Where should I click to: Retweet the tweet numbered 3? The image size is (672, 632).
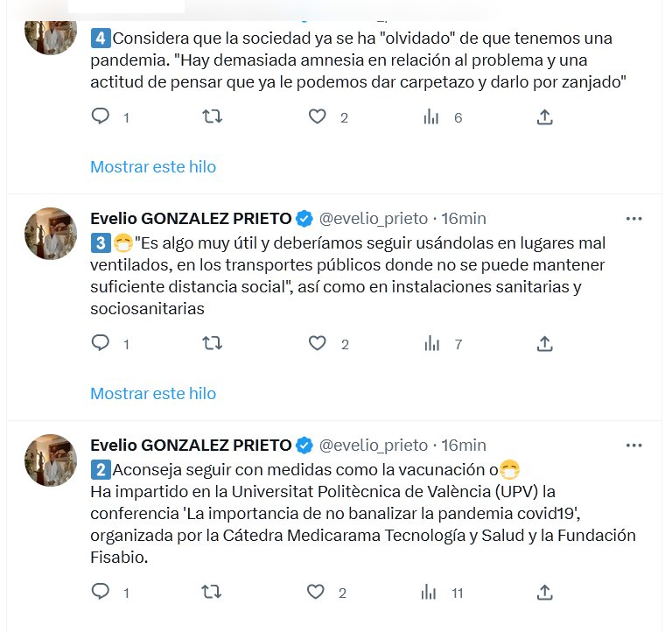212,344
